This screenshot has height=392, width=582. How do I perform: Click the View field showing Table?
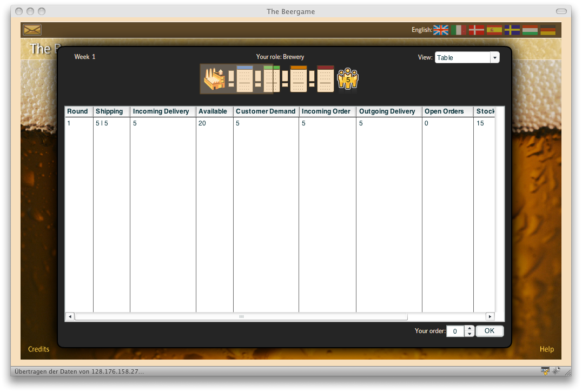[462, 57]
